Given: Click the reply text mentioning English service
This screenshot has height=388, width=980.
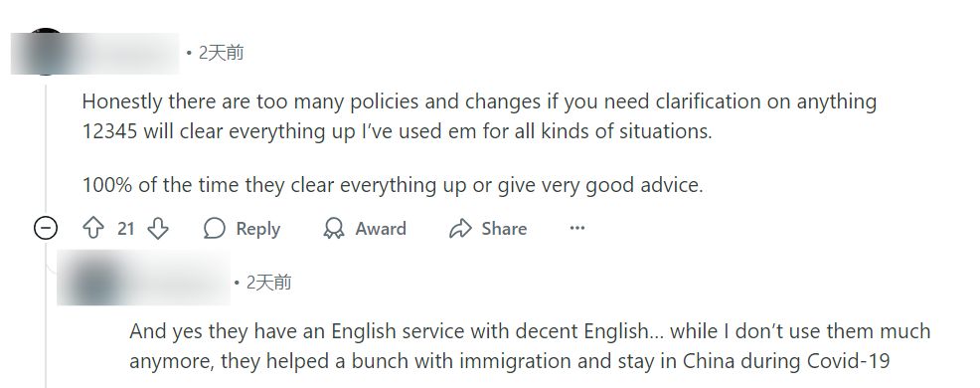Looking at the screenshot, I should [530, 346].
